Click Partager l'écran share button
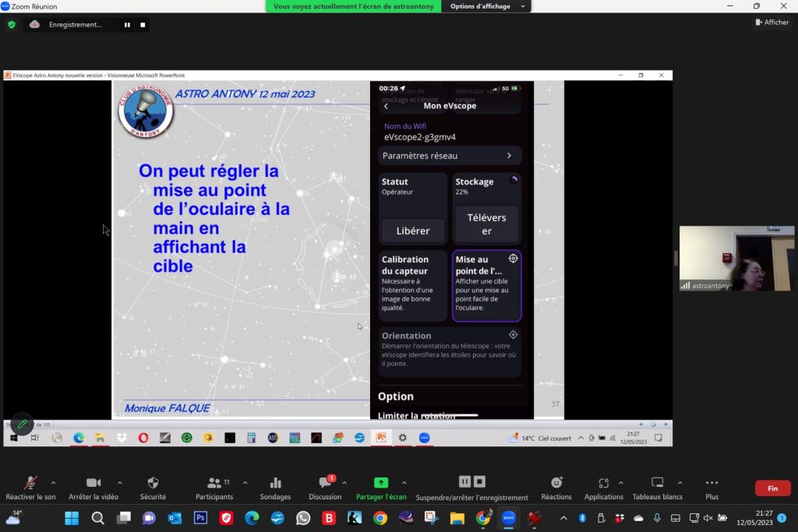Viewport: 798px width, 532px height. pos(381,488)
